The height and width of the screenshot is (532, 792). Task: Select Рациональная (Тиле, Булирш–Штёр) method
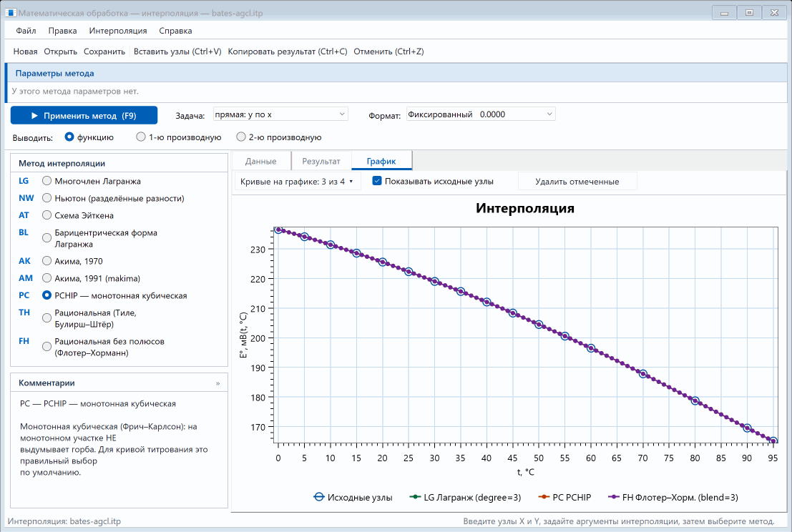47,318
